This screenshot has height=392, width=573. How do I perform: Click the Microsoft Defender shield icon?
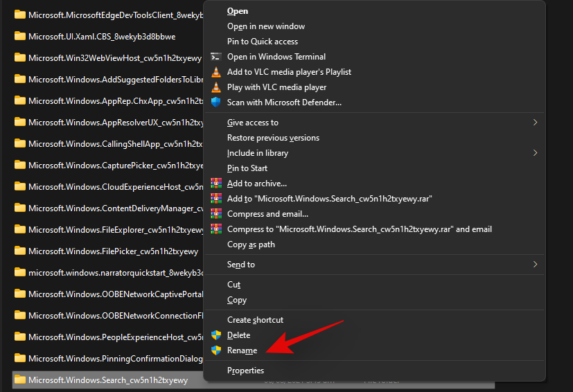point(216,103)
